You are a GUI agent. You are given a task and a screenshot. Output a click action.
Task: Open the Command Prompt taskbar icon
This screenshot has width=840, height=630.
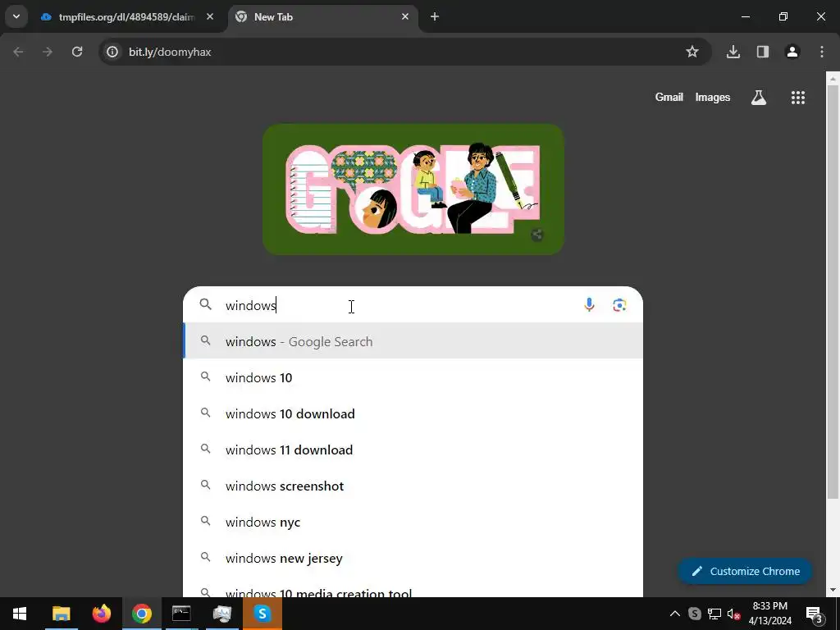click(181, 614)
